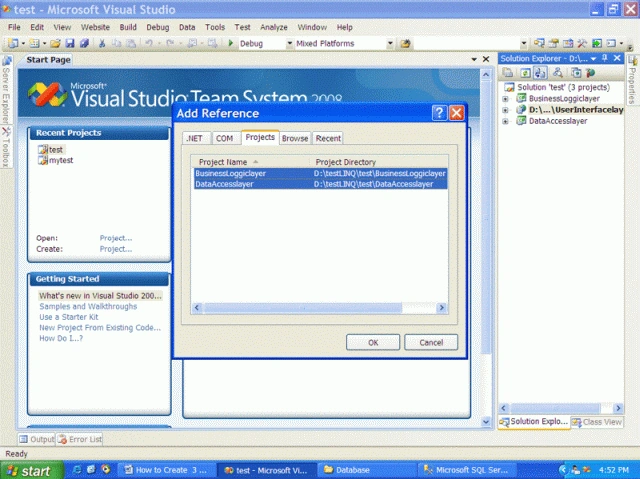
Task: Expand the BusinessLoggiclayer tree node
Action: point(505,99)
